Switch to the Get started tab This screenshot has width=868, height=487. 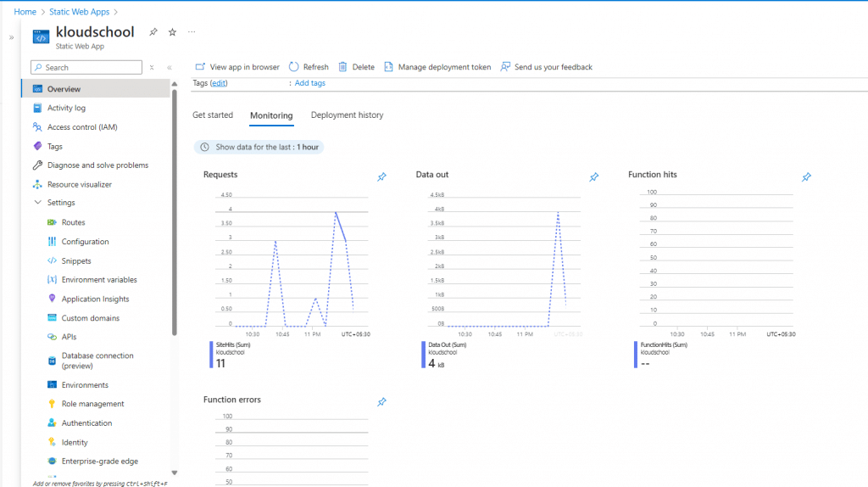pos(213,115)
